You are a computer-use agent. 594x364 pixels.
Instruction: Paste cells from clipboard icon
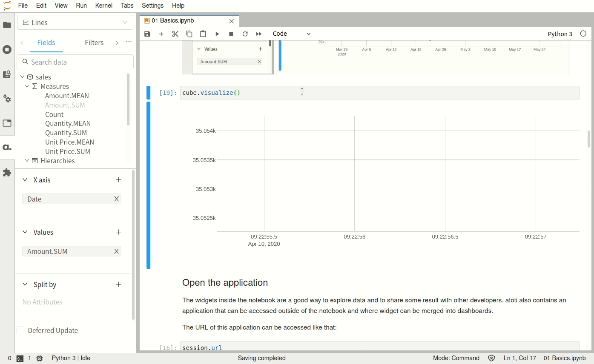203,34
